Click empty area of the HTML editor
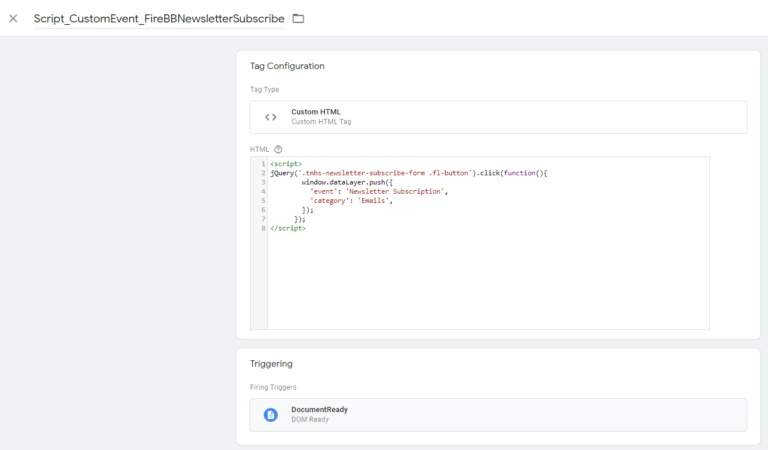 [x=488, y=282]
